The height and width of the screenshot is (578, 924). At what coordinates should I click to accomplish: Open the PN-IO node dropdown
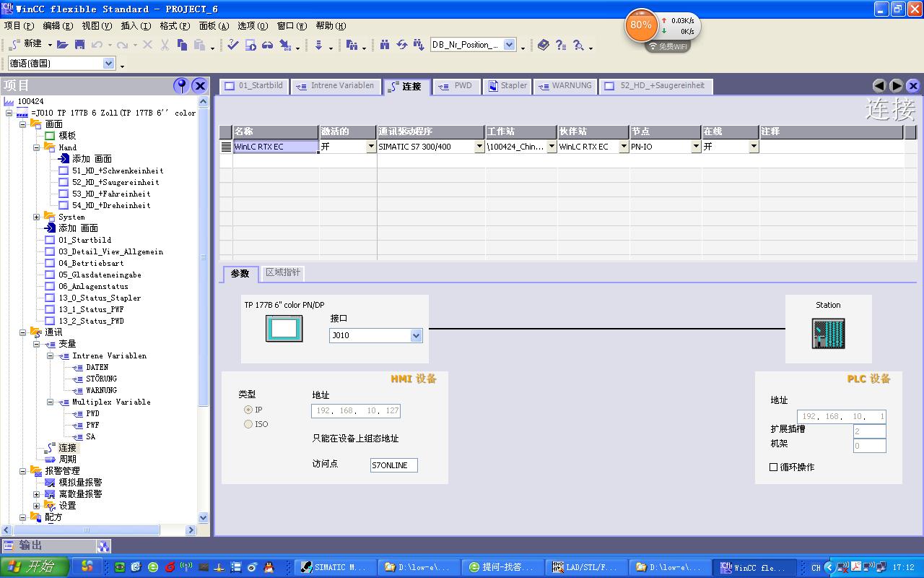[x=696, y=147]
